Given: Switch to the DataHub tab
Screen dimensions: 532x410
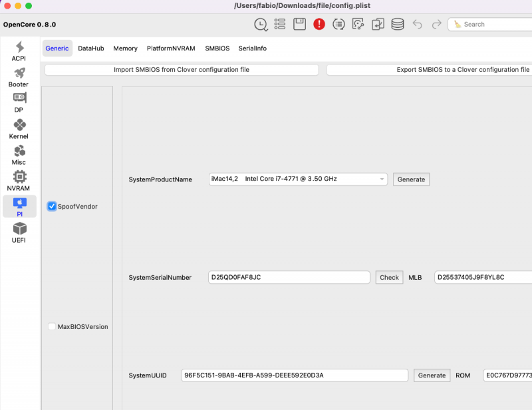Looking at the screenshot, I should coord(91,48).
